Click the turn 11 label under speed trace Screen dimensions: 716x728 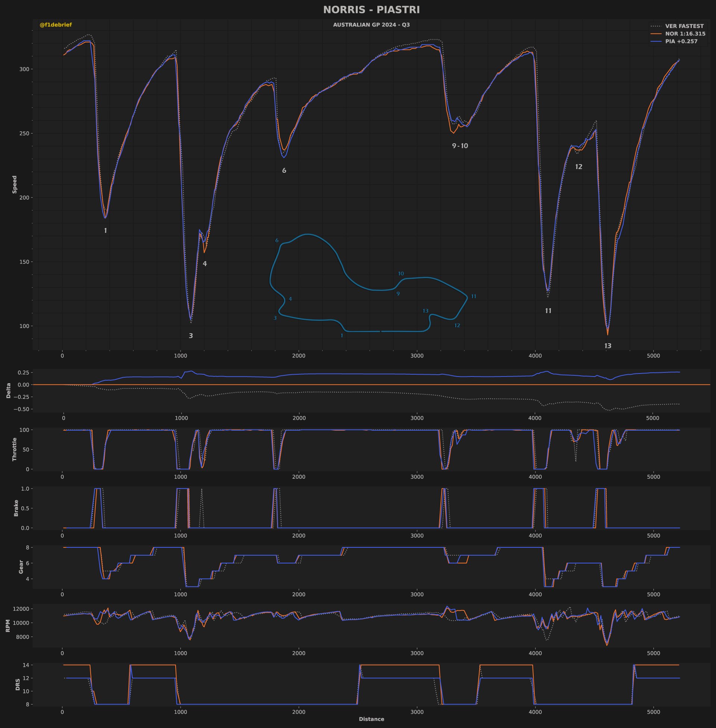coord(548,311)
